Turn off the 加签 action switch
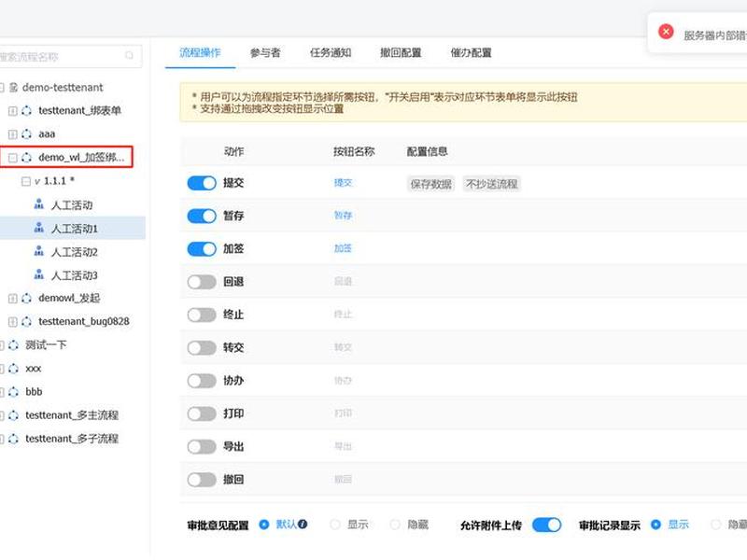747x560 pixels. coord(202,248)
